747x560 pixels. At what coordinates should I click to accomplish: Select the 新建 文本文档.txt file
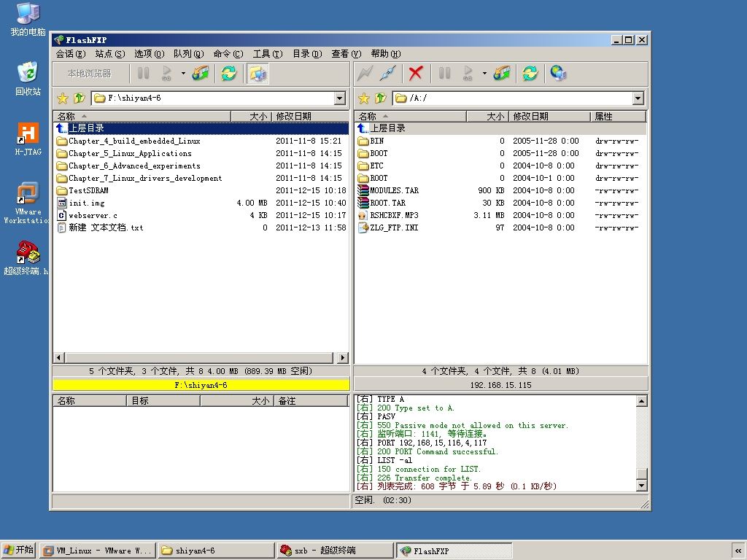point(201,227)
